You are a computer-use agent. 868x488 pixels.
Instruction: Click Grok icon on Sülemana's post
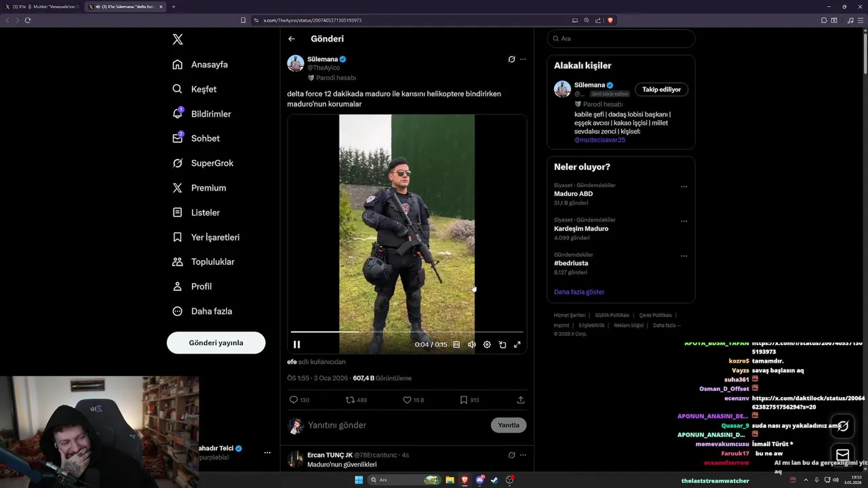pyautogui.click(x=512, y=59)
